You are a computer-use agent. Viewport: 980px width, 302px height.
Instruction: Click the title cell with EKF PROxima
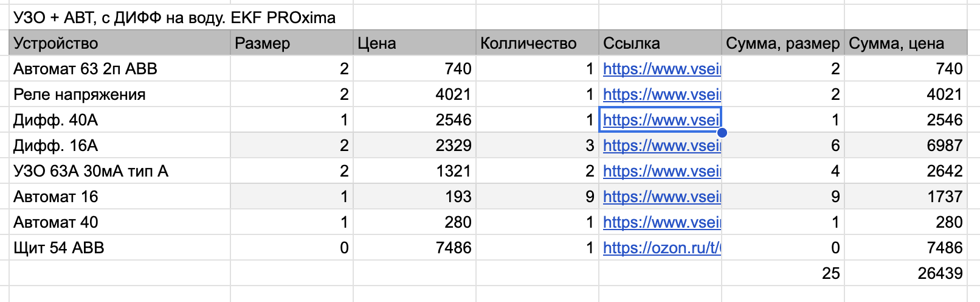pos(174,18)
